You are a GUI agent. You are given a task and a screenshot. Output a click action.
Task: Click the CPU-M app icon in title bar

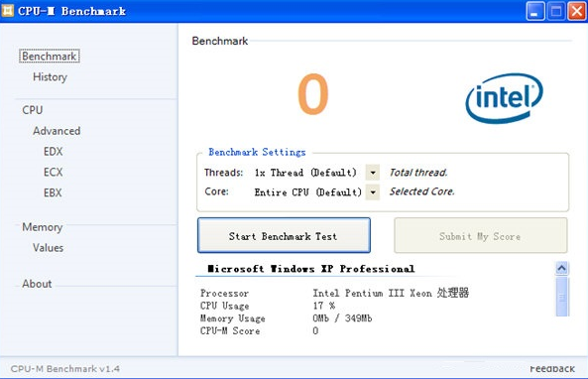coord(7,11)
